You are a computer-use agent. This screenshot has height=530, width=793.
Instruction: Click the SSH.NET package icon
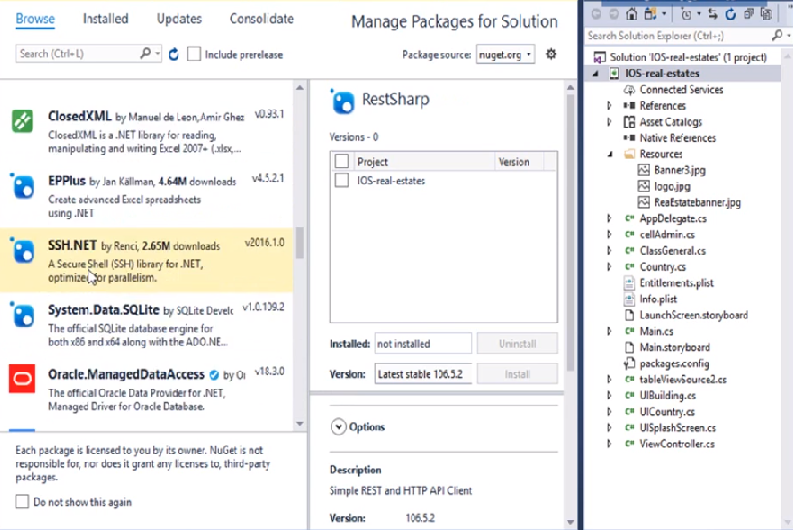22,251
